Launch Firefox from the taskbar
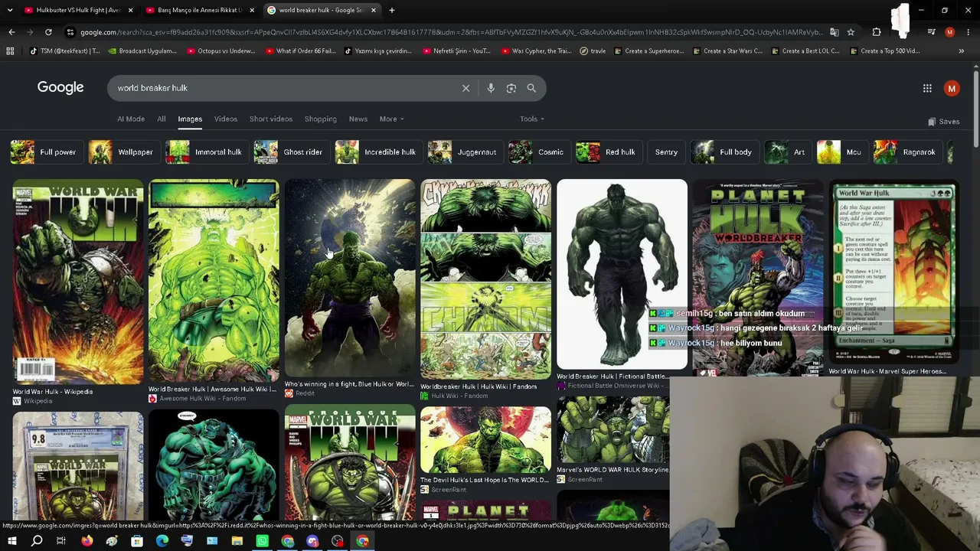 click(x=87, y=542)
